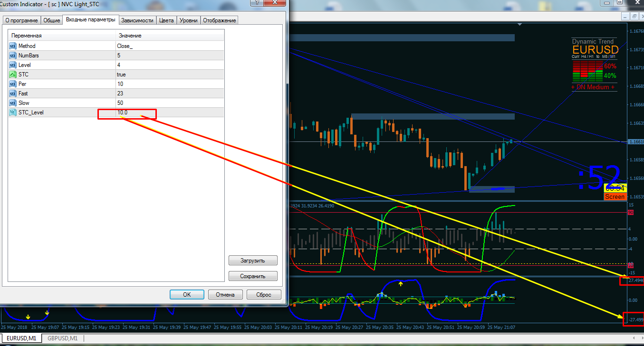The width and height of the screenshot is (644, 346).
Task: Click the Отмена button
Action: (225, 295)
